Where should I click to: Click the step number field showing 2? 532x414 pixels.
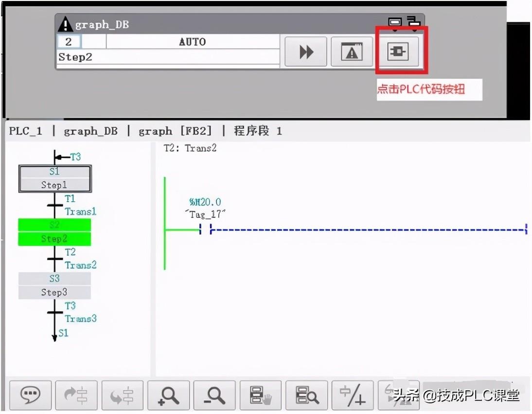(x=69, y=42)
